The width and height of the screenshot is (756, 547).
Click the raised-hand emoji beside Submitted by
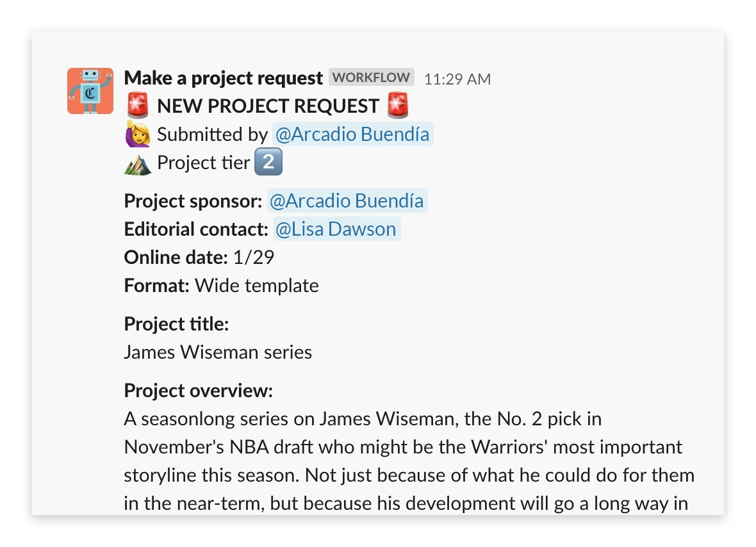click(138, 135)
